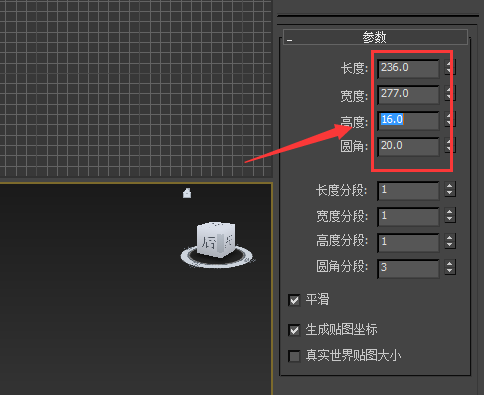Enable the 真实世界贴图大小 checkbox
The width and height of the screenshot is (484, 395).
(294, 356)
